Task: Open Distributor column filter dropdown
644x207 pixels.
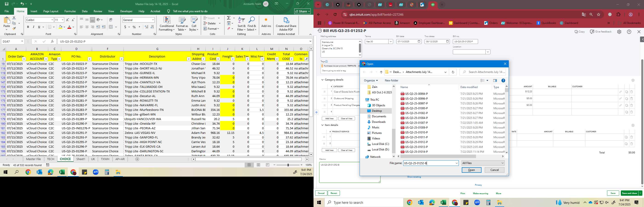Action: 121,59
